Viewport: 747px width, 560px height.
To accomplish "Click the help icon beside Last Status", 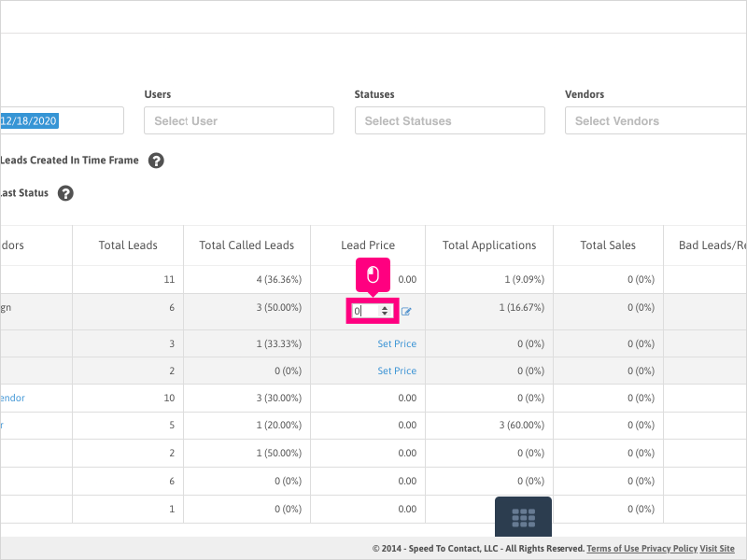I will coord(65,193).
